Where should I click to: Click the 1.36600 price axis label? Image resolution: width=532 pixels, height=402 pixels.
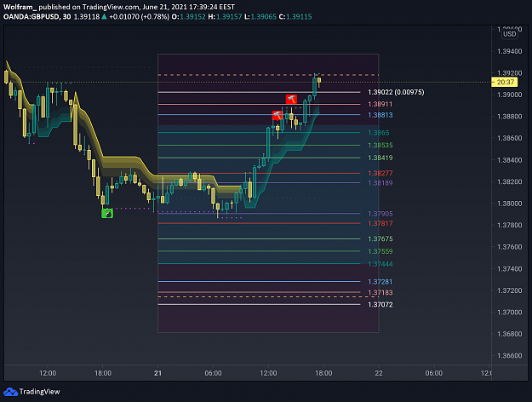point(509,356)
